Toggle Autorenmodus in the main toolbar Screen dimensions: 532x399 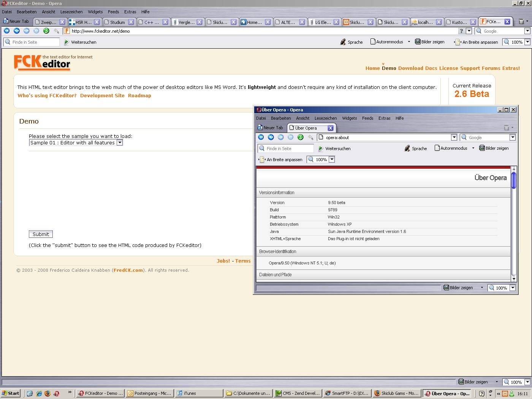pos(386,42)
